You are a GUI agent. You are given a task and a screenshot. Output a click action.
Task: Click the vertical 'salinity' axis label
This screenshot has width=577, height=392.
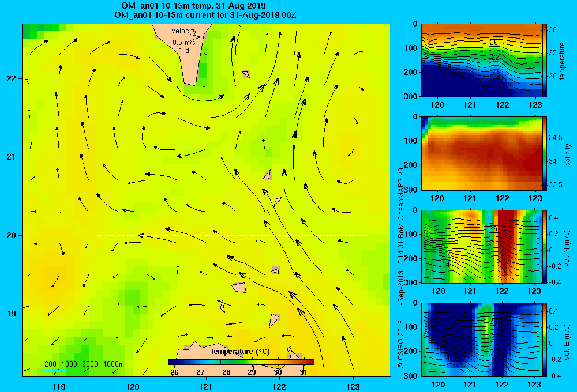click(568, 154)
